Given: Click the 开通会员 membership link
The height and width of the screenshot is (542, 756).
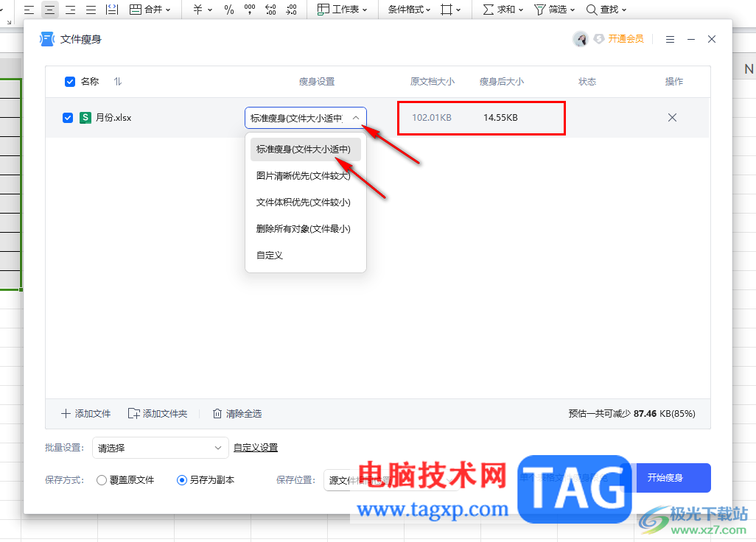Looking at the screenshot, I should click(x=626, y=39).
